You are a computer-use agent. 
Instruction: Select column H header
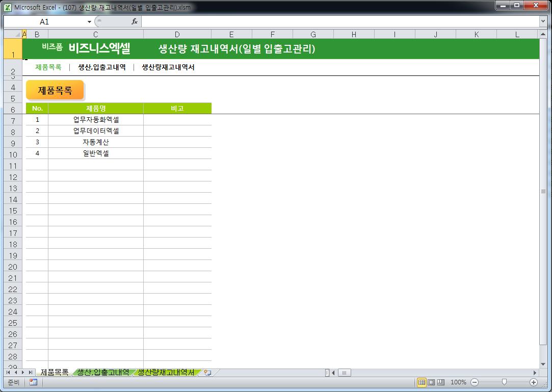coord(354,34)
